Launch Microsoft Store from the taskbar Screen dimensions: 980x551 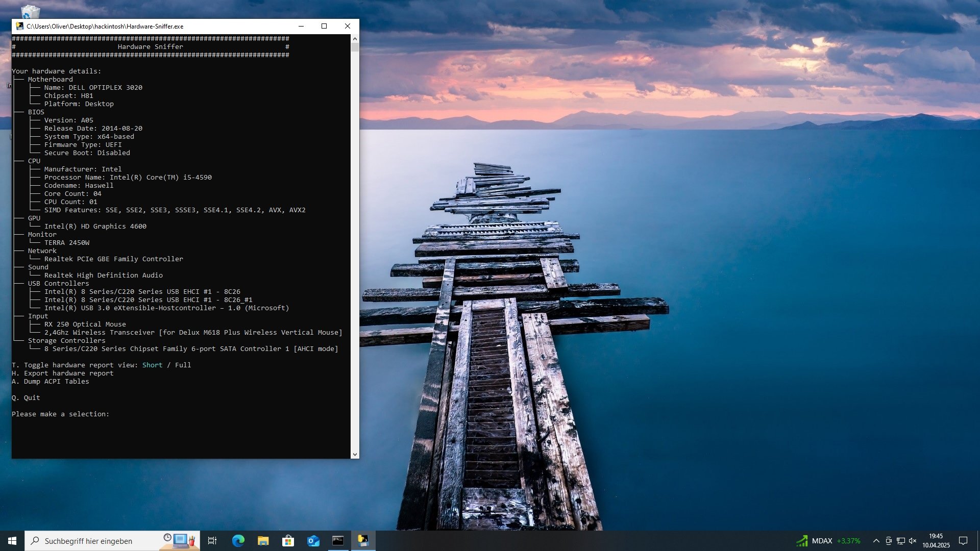click(x=288, y=541)
